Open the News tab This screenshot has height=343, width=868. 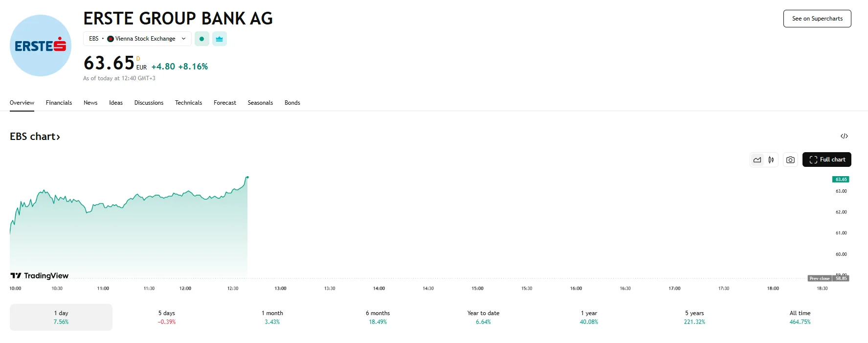(90, 103)
